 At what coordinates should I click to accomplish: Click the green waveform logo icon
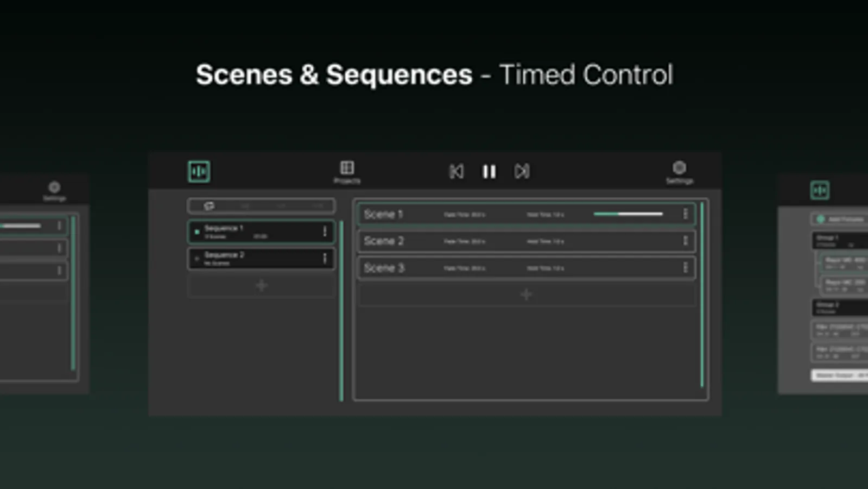coord(199,172)
